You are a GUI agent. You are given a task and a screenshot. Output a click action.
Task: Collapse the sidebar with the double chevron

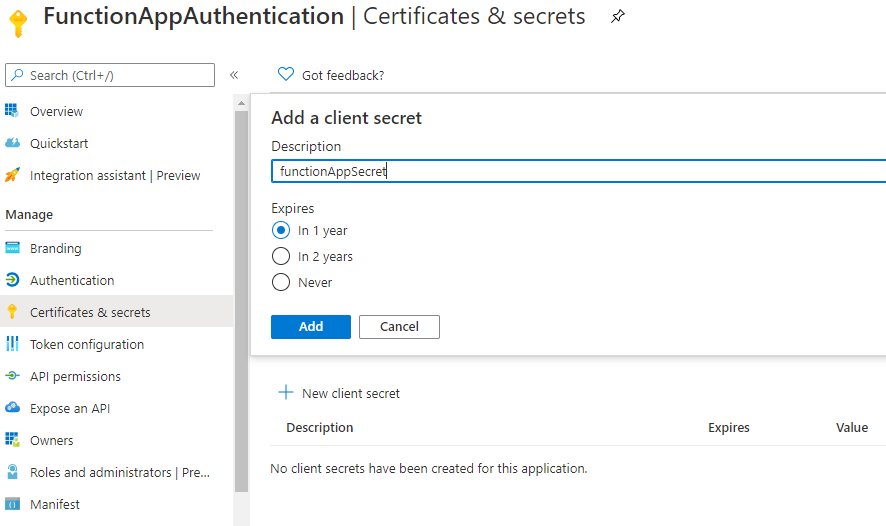pyautogui.click(x=234, y=75)
